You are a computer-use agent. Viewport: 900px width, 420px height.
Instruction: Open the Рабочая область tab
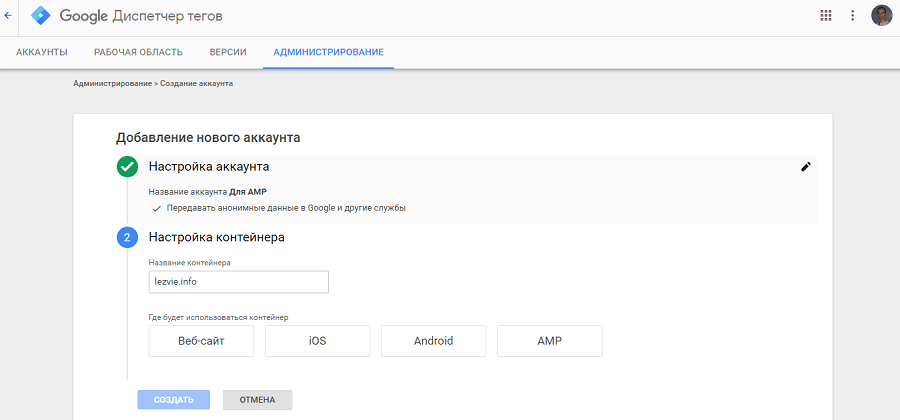click(x=138, y=52)
